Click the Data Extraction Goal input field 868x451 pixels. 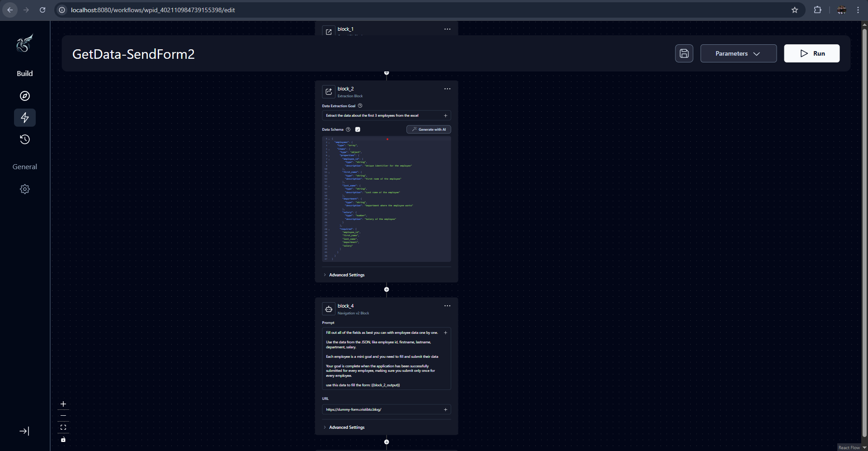click(387, 115)
